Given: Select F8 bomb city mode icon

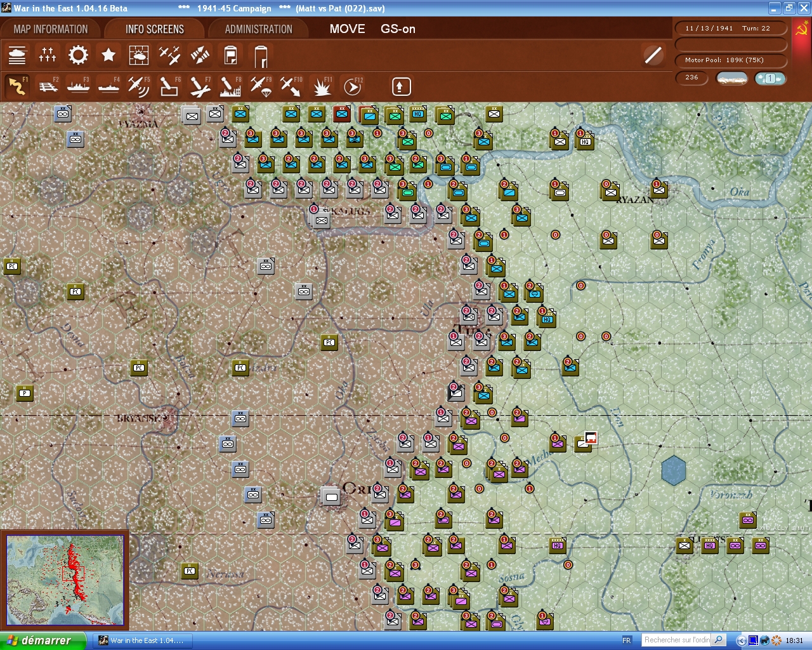Looking at the screenshot, I should tap(230, 86).
